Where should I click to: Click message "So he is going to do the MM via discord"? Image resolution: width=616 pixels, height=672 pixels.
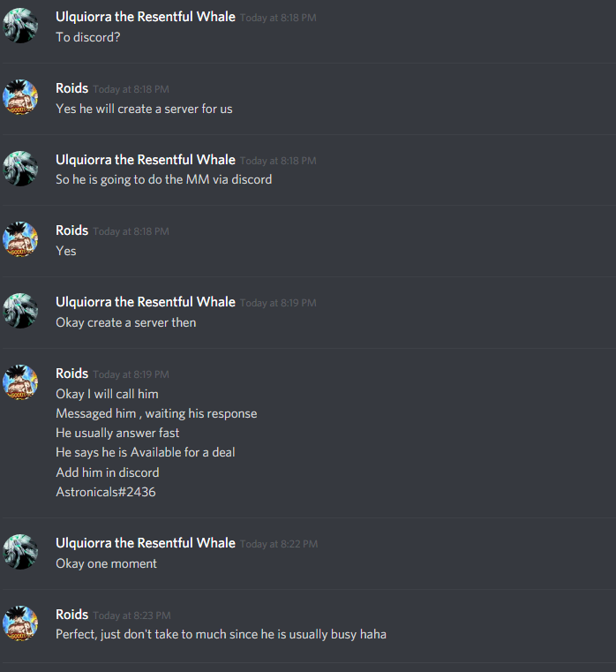[163, 179]
